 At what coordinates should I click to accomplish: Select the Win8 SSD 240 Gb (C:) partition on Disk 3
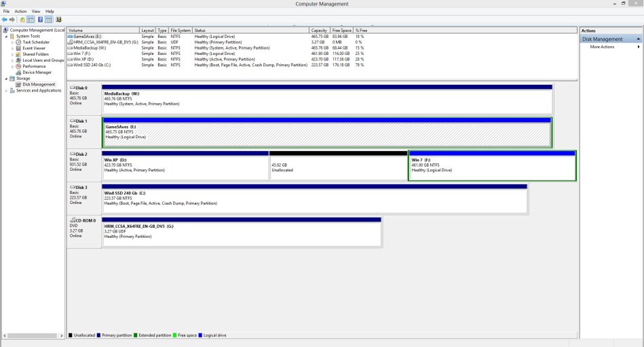315,199
